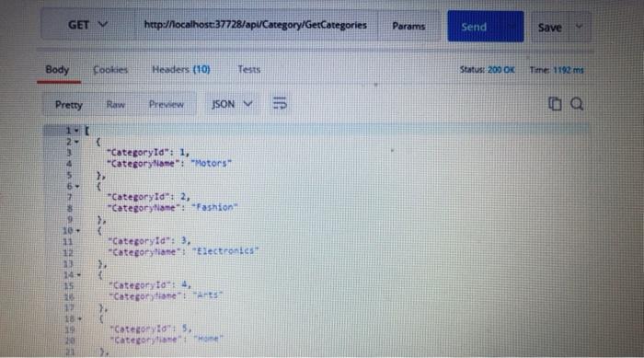Toggle line wrap icon

coord(280,104)
